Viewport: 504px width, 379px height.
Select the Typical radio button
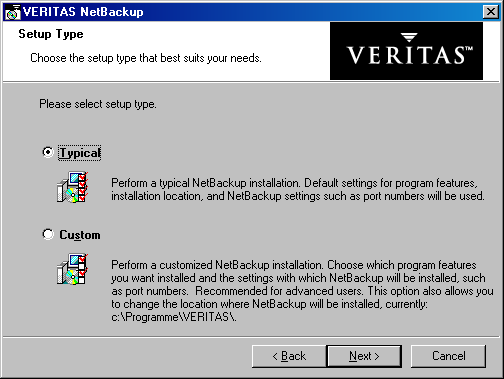pos(48,152)
